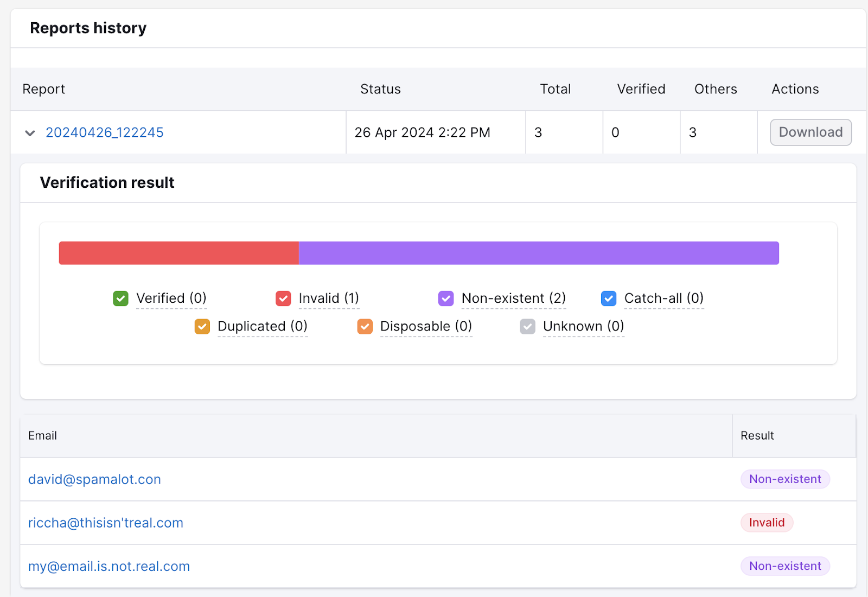Uncheck the Verified (0) checkbox
Screen dimensions: 868x597
coord(120,298)
